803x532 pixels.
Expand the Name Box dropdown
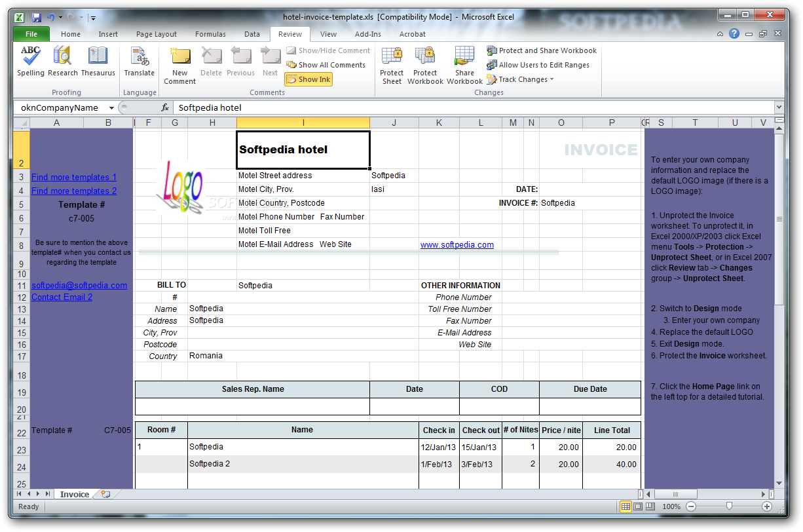[x=111, y=108]
